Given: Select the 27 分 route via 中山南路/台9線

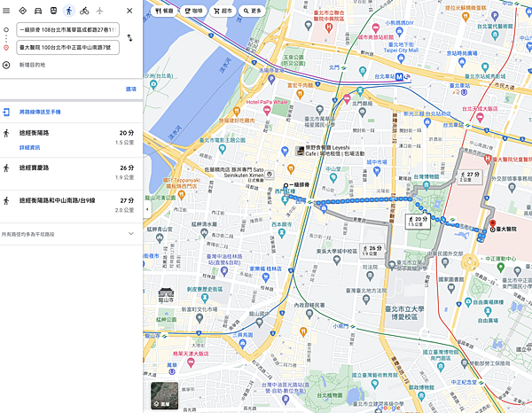Looking at the screenshot, I should [x=71, y=206].
